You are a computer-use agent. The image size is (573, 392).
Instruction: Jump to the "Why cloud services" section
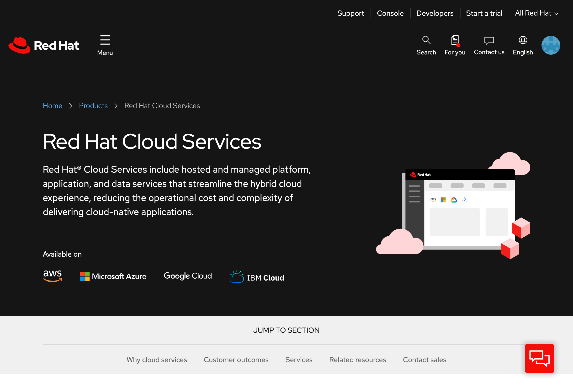click(157, 360)
